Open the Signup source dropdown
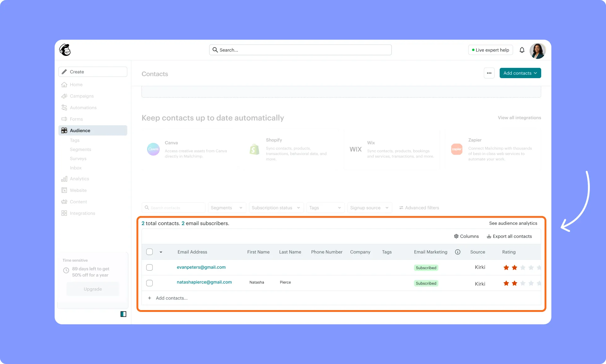The height and width of the screenshot is (364, 606). tap(369, 208)
